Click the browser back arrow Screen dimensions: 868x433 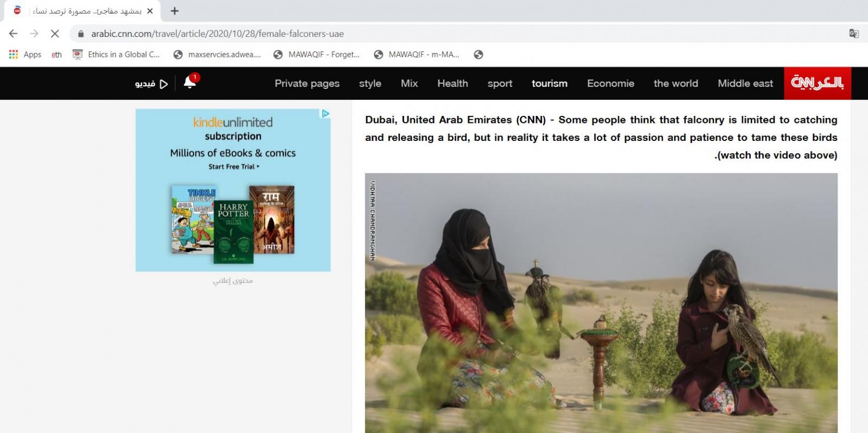pyautogui.click(x=14, y=34)
